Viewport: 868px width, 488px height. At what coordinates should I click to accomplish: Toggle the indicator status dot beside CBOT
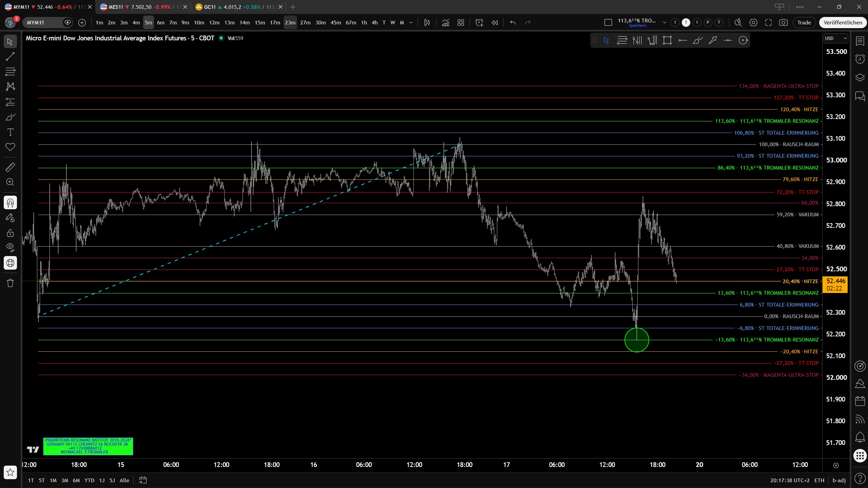coord(221,38)
